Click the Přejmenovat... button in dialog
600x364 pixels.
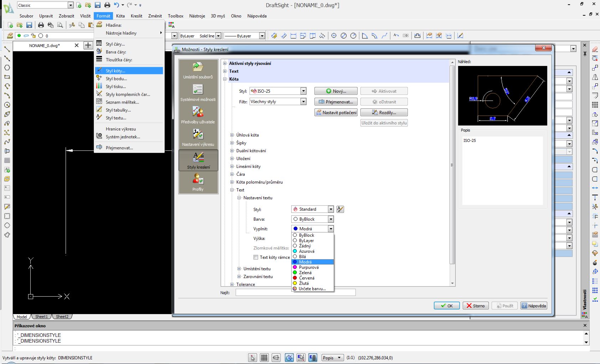pos(336,102)
